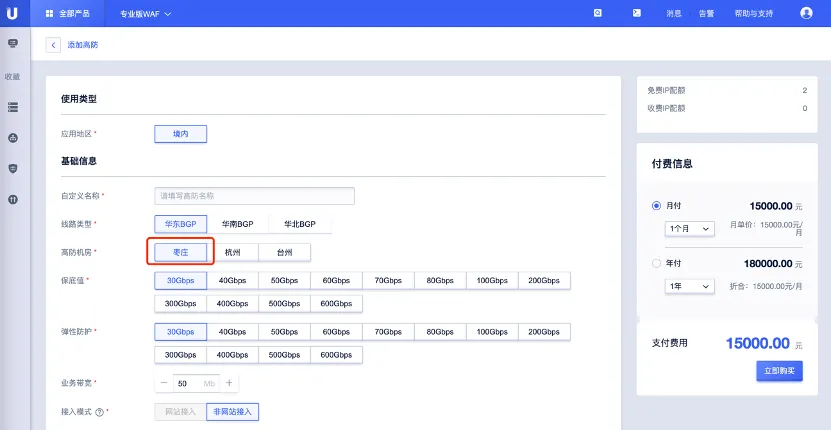The height and width of the screenshot is (430, 832).
Task: Click the 自定义名称 name input field
Action: point(254,196)
